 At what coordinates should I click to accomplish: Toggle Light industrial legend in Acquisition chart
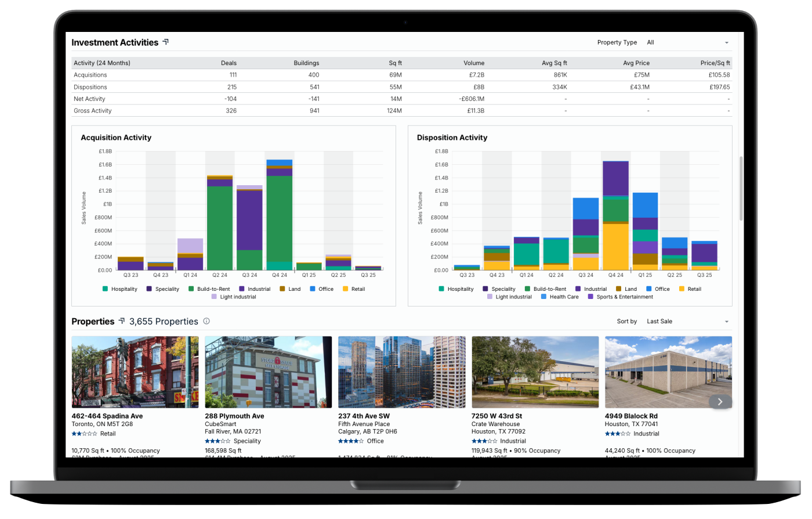(x=233, y=297)
